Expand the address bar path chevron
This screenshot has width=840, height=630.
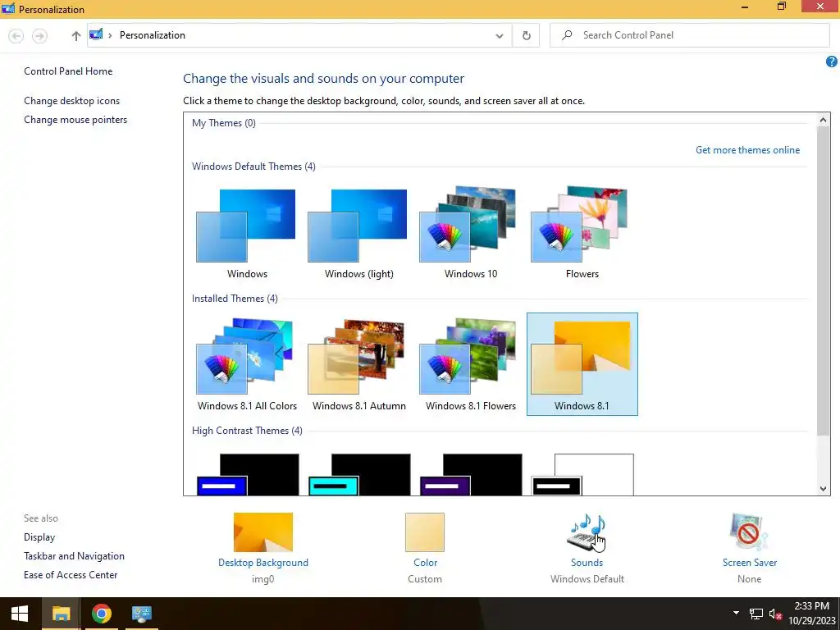pos(110,35)
